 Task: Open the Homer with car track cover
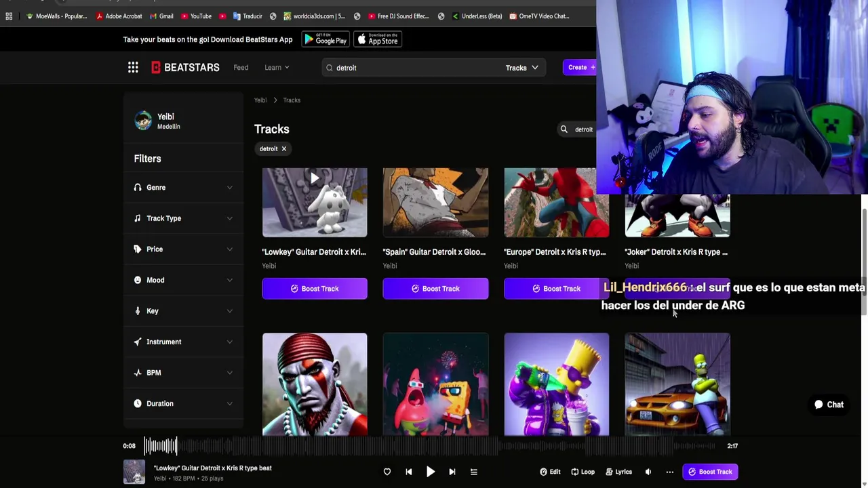pyautogui.click(x=677, y=384)
